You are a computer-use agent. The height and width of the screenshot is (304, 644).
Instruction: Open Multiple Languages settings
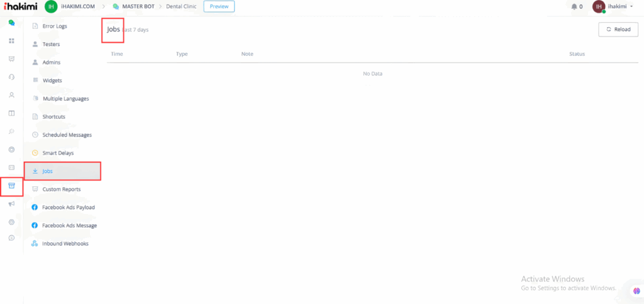coord(65,99)
